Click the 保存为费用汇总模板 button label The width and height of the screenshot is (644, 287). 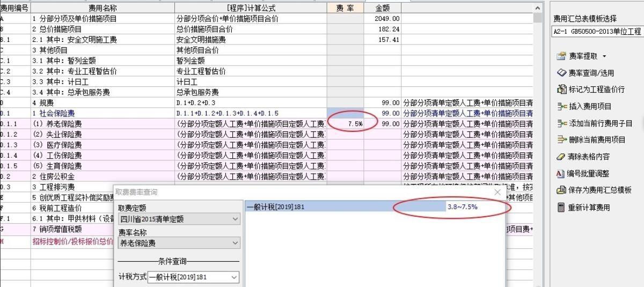[601, 190]
